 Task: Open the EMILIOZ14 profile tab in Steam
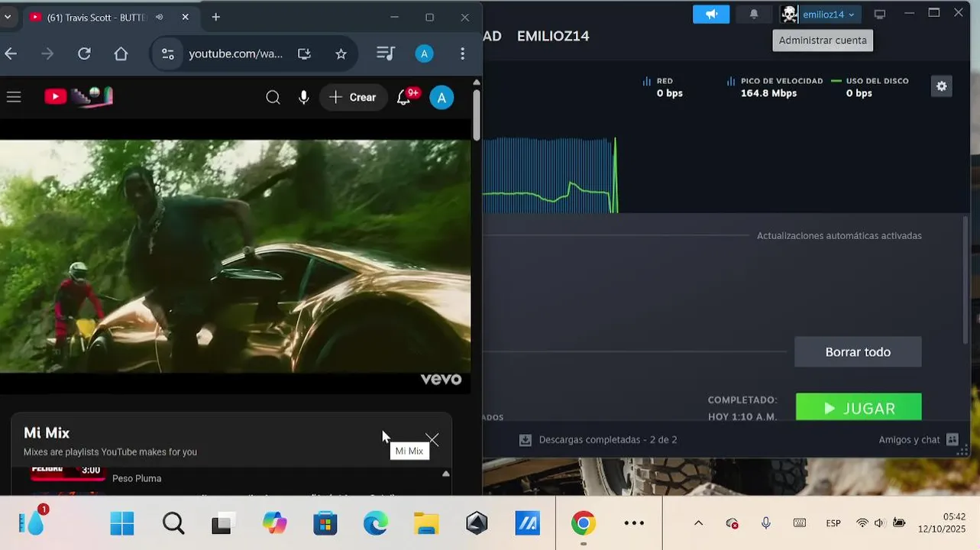[553, 36]
